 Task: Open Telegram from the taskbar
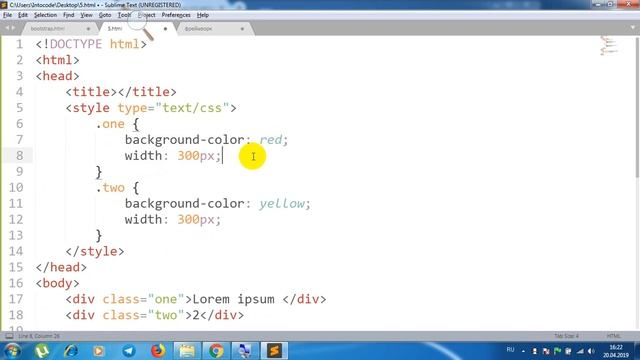click(x=129, y=351)
